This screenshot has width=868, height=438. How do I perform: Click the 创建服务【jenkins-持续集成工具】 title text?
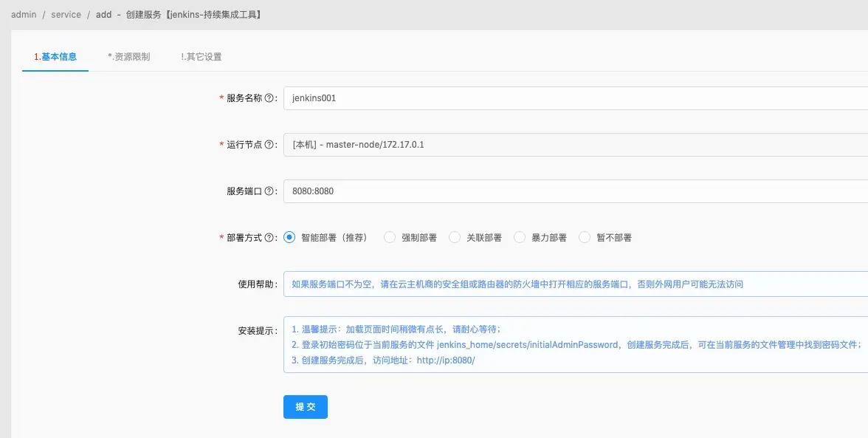[194, 14]
